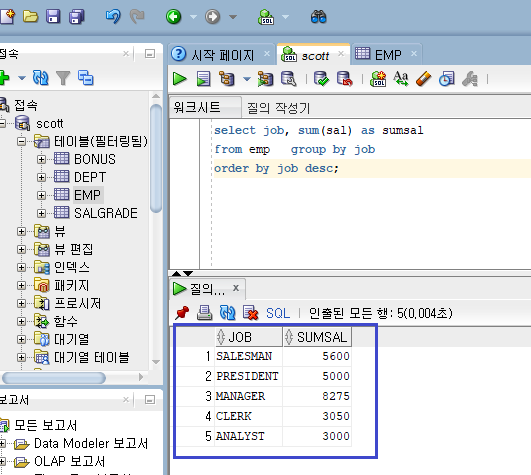Select the scott connection node
The width and height of the screenshot is (531, 475).
point(49,124)
